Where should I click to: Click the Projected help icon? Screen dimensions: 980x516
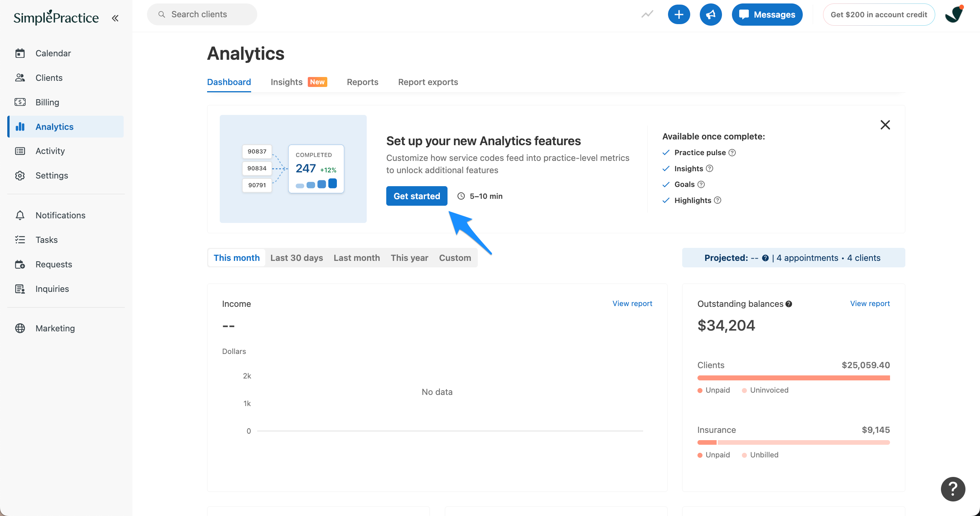pos(765,258)
